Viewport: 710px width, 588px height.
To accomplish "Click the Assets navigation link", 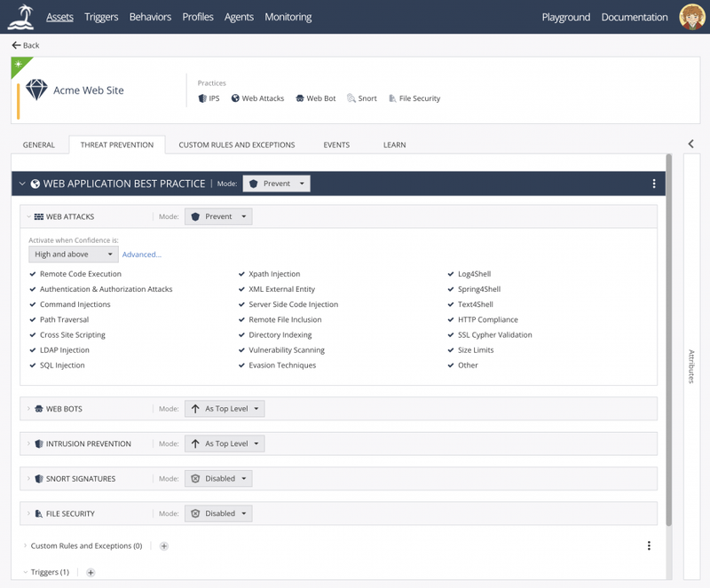I will click(59, 17).
